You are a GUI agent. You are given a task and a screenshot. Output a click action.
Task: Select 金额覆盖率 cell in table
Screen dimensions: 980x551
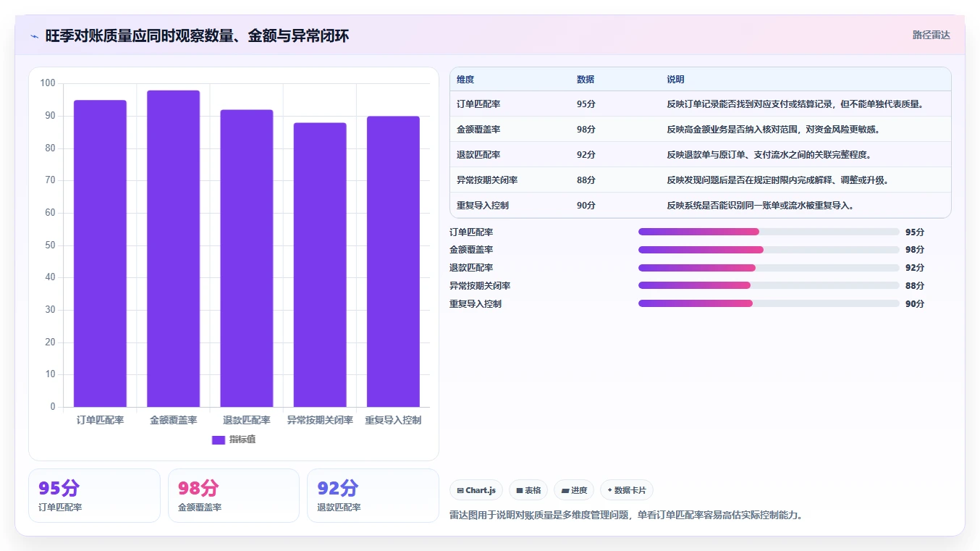coord(478,130)
